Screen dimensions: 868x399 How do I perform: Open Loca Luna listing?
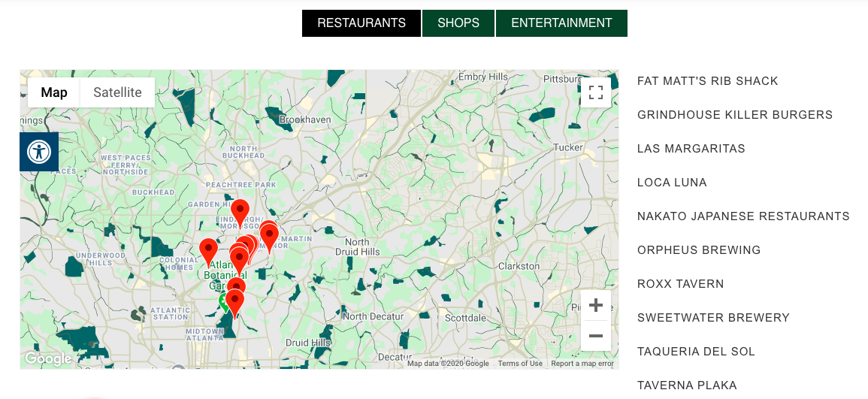[x=672, y=183]
